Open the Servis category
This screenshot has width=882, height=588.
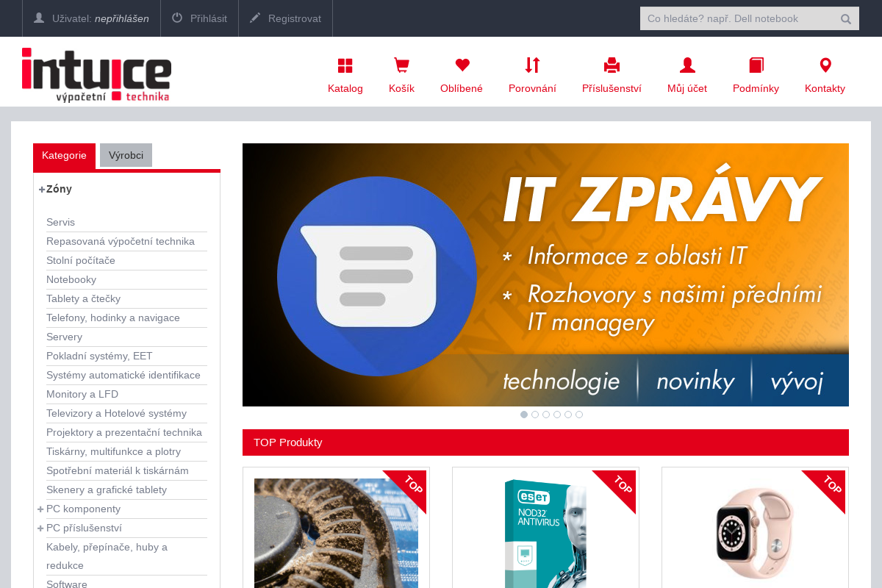click(x=60, y=222)
